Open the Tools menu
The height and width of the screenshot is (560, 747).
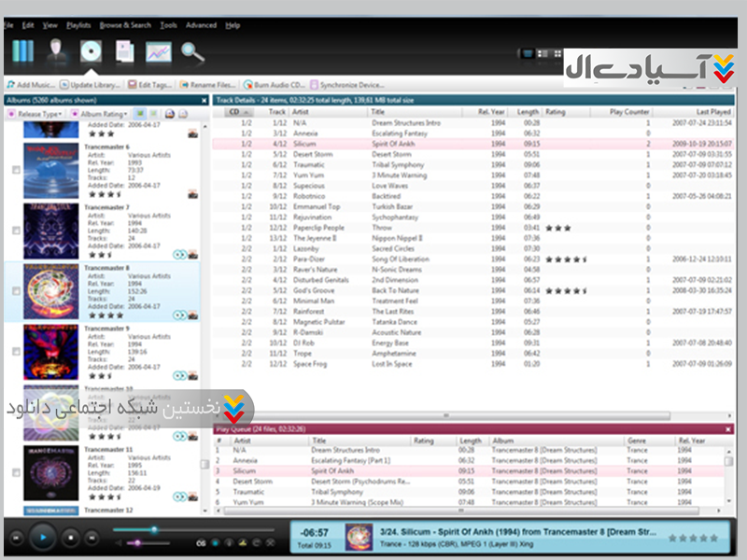coord(168,25)
